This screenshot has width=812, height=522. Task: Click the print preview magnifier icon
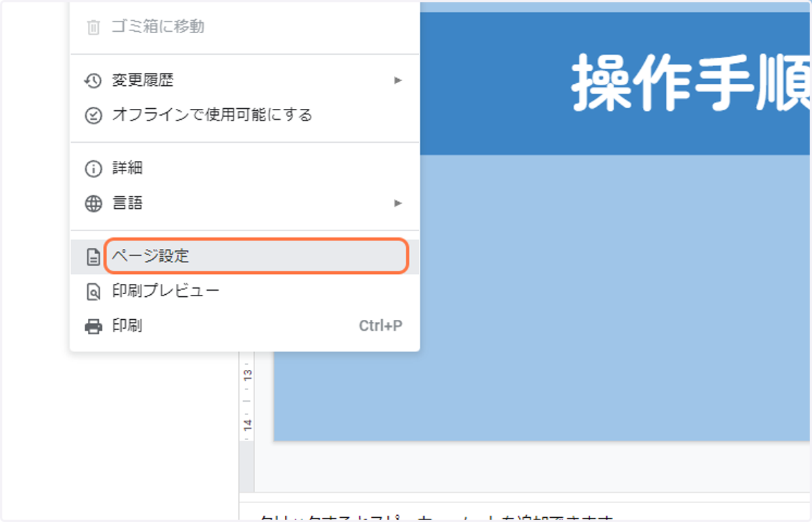93,291
